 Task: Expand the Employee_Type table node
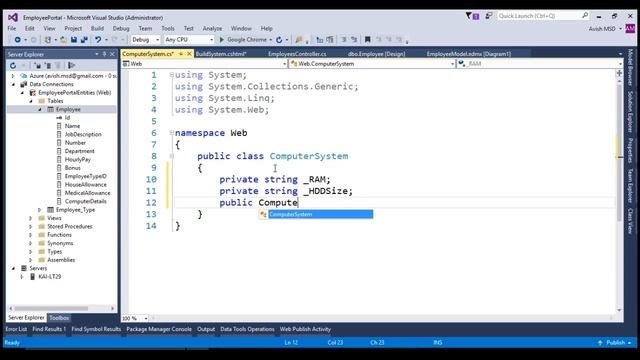tap(40, 210)
